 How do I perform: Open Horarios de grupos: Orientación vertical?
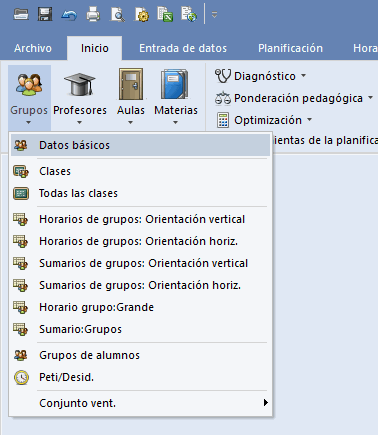(140, 219)
